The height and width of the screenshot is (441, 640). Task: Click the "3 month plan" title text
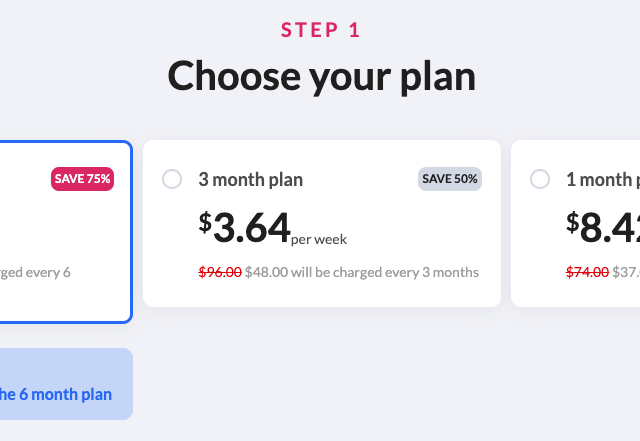tap(251, 180)
